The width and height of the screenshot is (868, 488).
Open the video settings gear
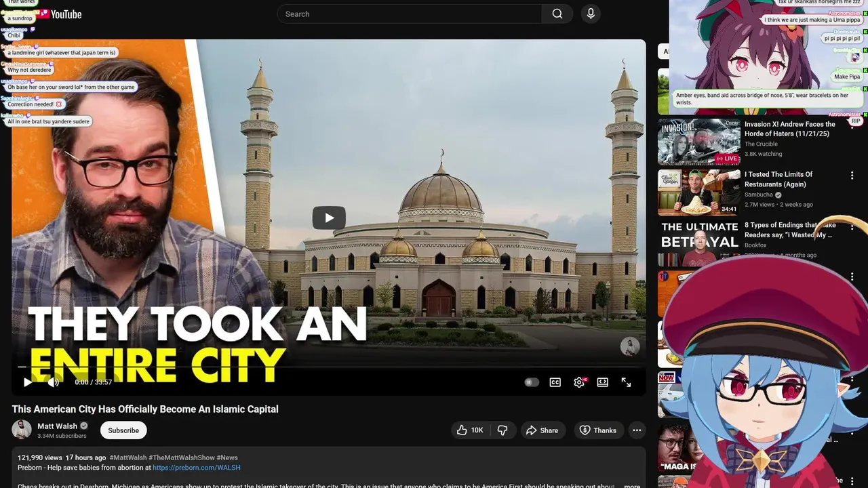tap(579, 382)
